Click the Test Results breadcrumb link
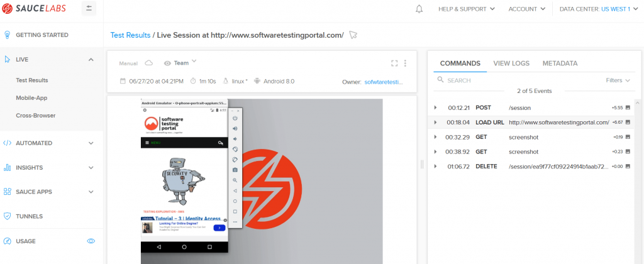This screenshot has width=644, height=264. click(130, 35)
